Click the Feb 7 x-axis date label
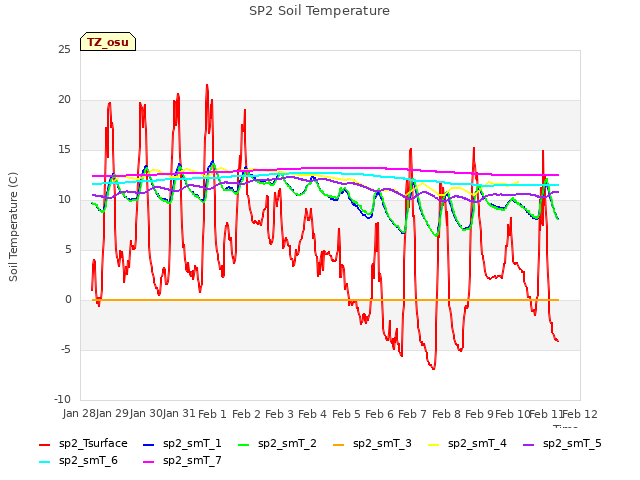Viewport: 640px width, 480px height. [x=412, y=414]
